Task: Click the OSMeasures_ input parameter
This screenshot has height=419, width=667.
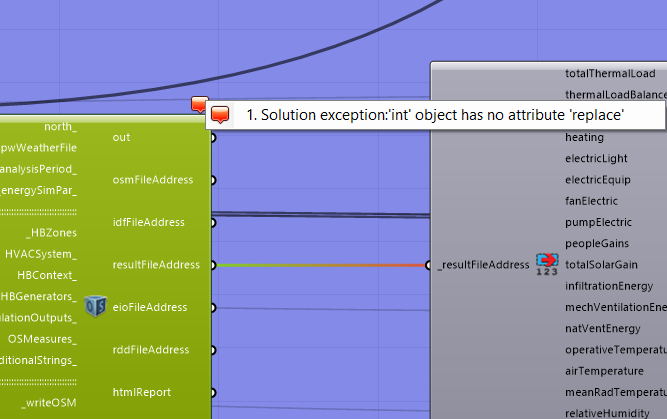Action: tap(43, 339)
